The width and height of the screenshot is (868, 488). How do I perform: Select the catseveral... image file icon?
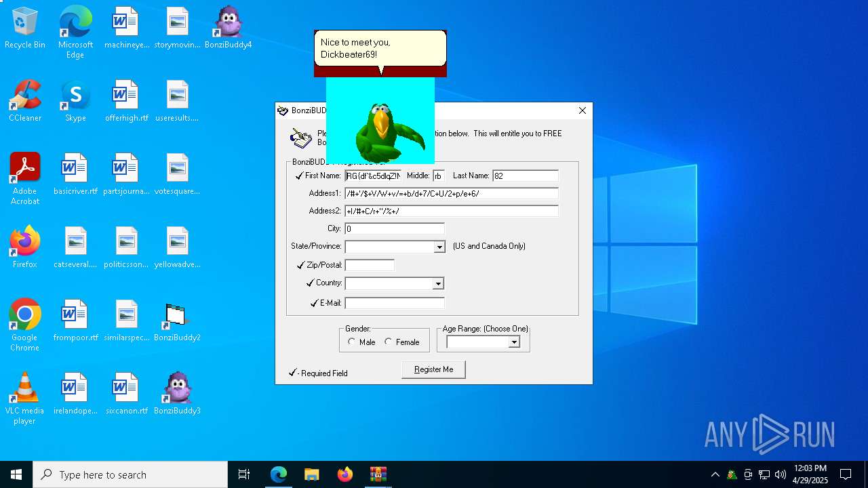(75, 247)
